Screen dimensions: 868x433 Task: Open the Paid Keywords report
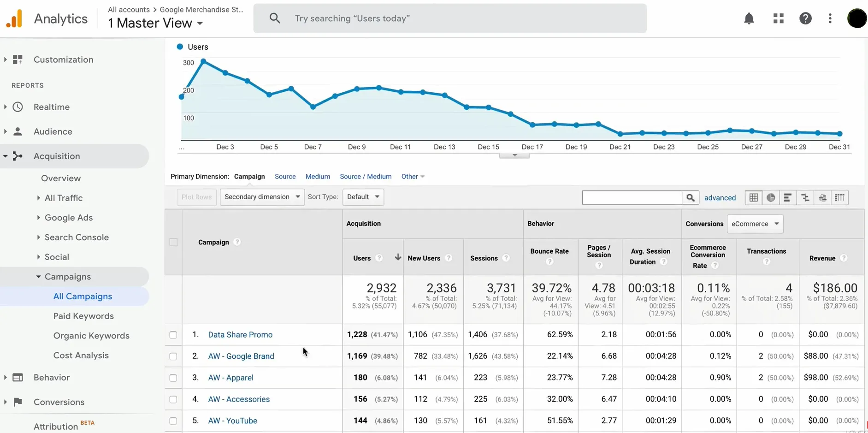tap(83, 316)
